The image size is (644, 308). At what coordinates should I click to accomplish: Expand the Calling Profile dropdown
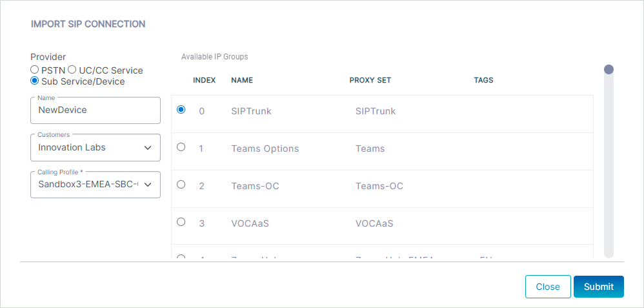pos(96,185)
